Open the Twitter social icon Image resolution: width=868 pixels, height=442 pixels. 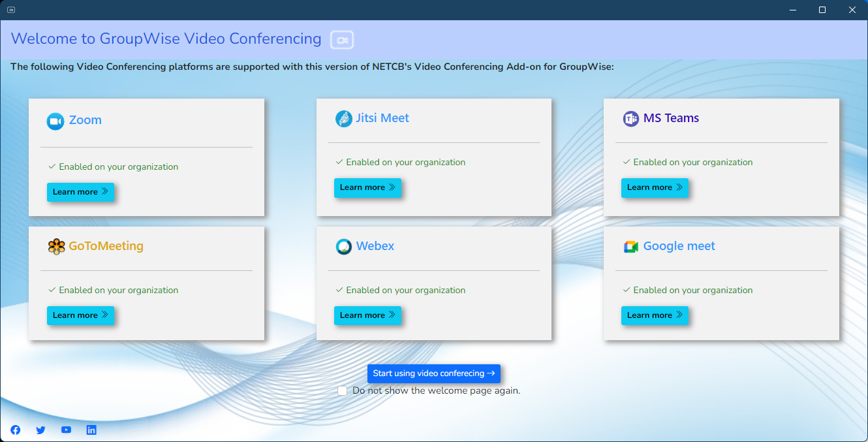tap(40, 430)
